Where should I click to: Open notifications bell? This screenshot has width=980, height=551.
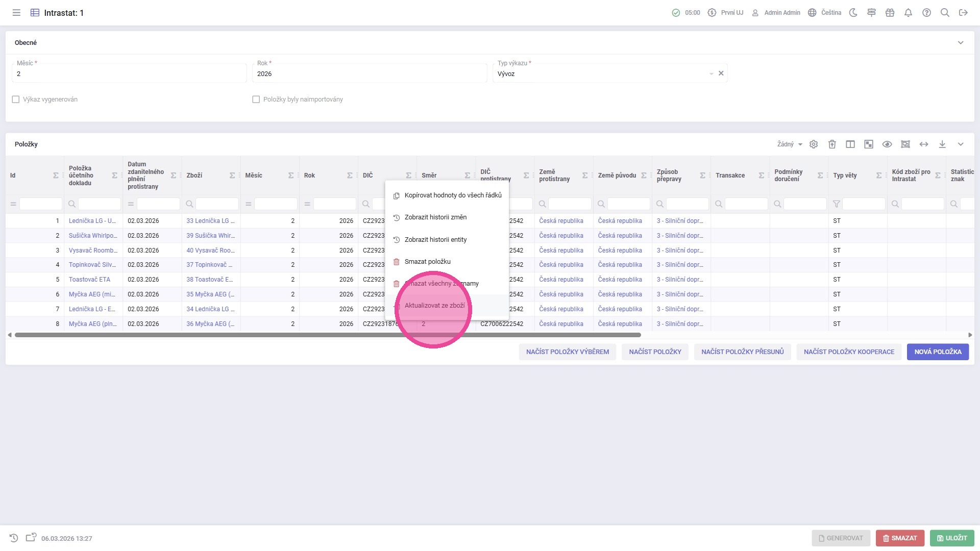[x=908, y=13]
